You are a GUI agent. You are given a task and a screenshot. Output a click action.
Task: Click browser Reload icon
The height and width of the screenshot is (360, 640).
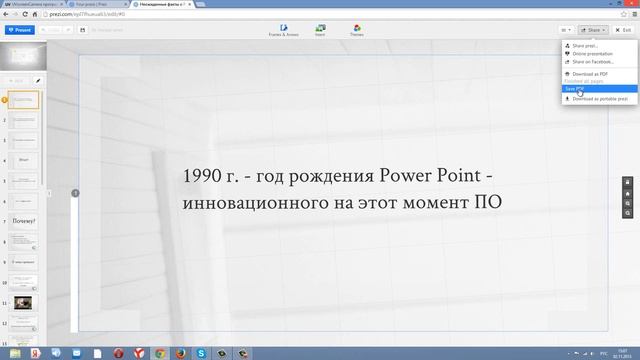(25, 14)
